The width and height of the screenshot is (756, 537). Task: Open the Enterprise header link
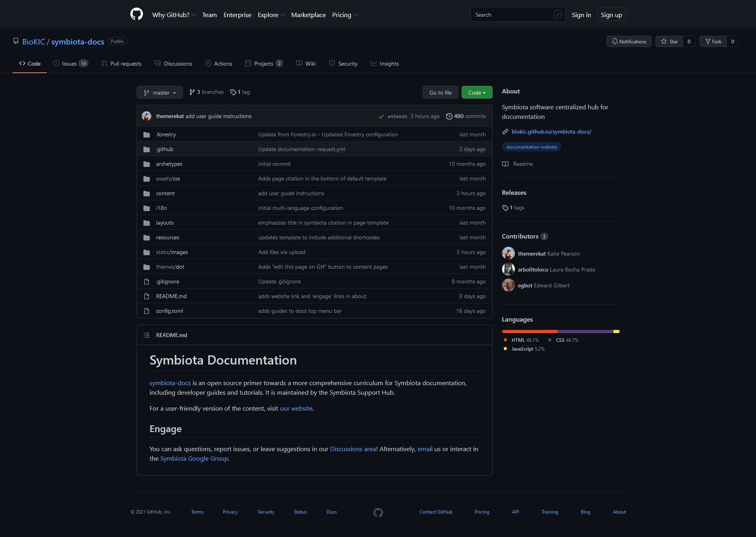click(x=237, y=15)
